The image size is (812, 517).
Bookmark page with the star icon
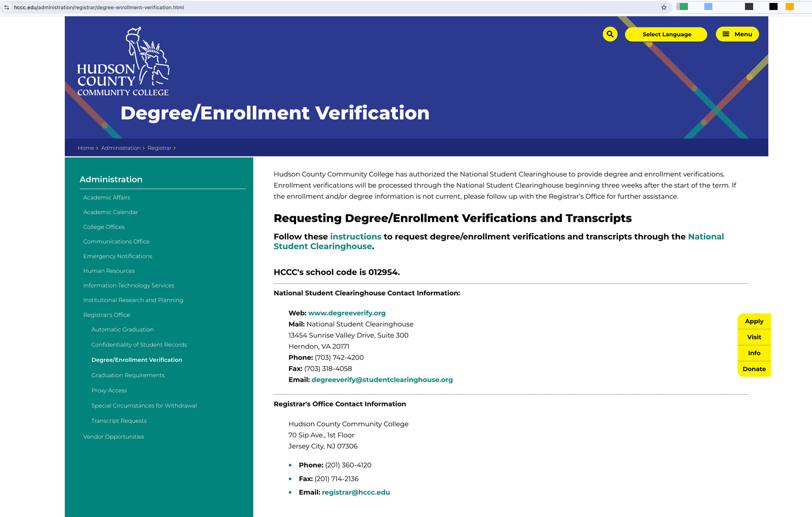pos(664,7)
